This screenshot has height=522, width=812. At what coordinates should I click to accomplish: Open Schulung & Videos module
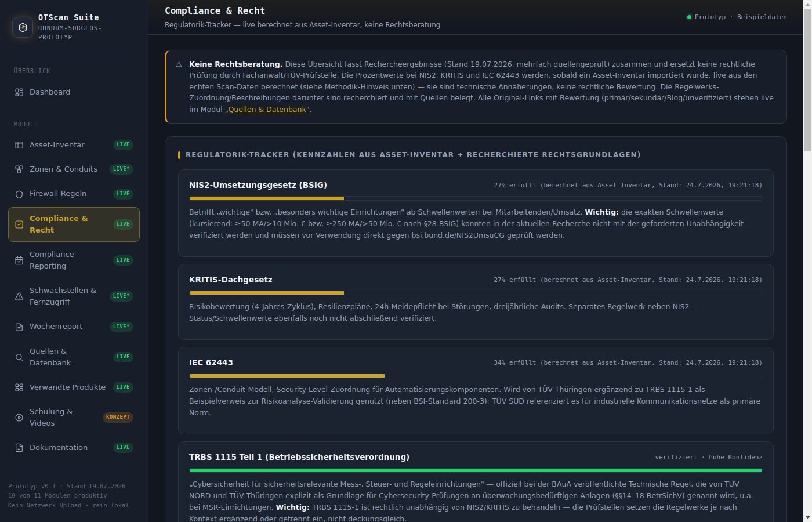74,418
